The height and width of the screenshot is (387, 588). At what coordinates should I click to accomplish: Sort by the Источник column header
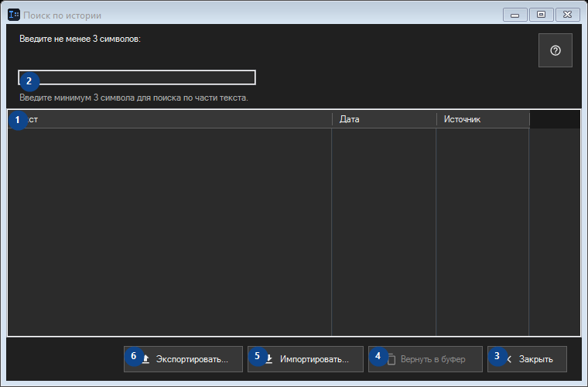tap(483, 119)
